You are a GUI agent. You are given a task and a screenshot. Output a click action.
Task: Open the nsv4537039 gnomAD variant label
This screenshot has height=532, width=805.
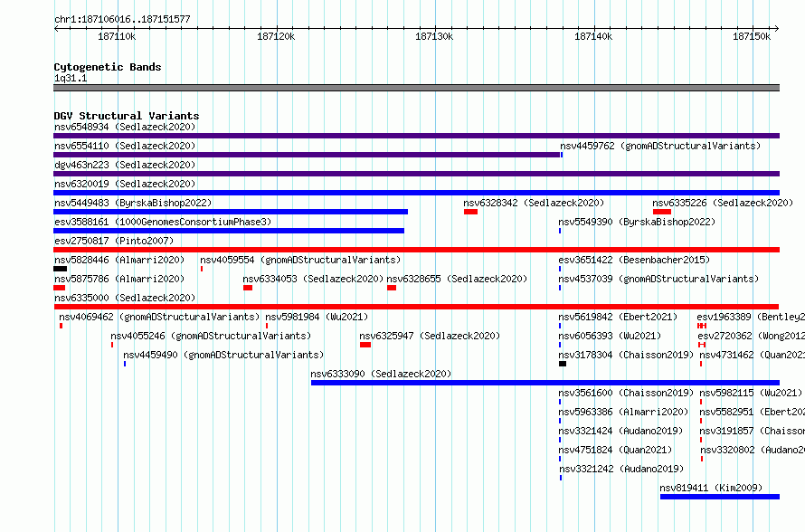click(658, 279)
